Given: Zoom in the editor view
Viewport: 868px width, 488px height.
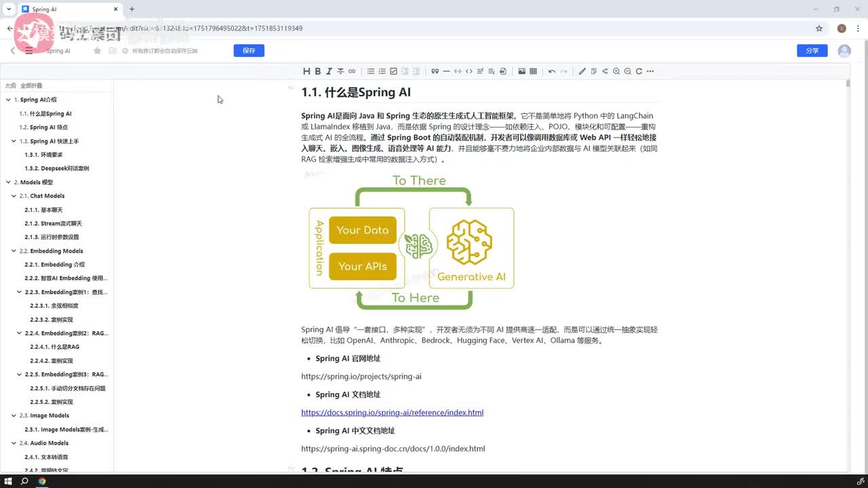Looking at the screenshot, I should click(616, 71).
